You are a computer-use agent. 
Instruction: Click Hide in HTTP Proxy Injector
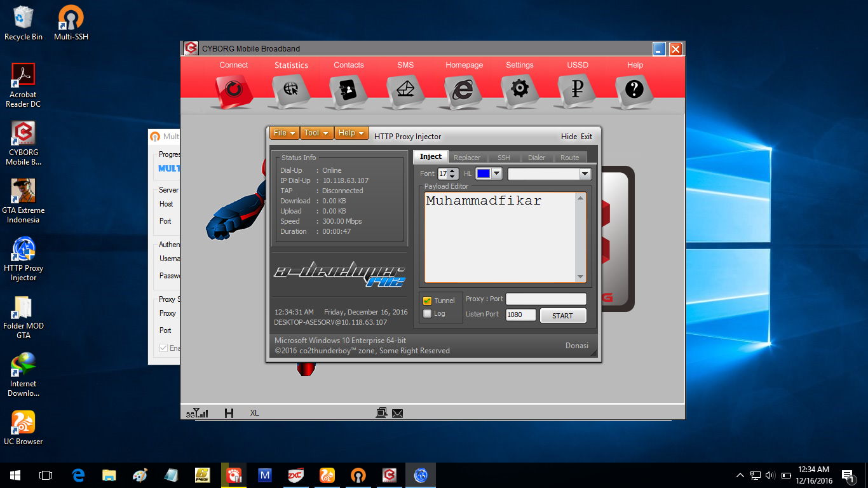(569, 136)
